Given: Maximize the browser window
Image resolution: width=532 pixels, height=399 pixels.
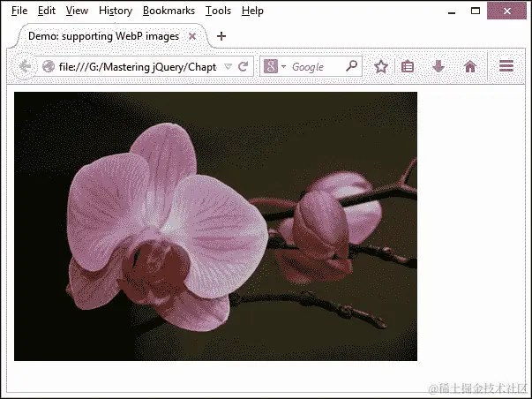Looking at the screenshot, I should click(476, 11).
